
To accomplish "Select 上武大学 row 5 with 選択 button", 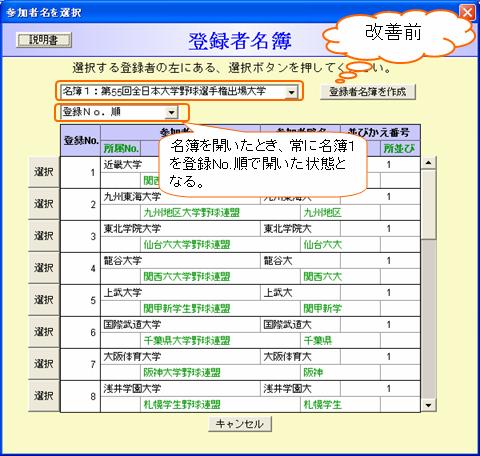I will [44, 300].
